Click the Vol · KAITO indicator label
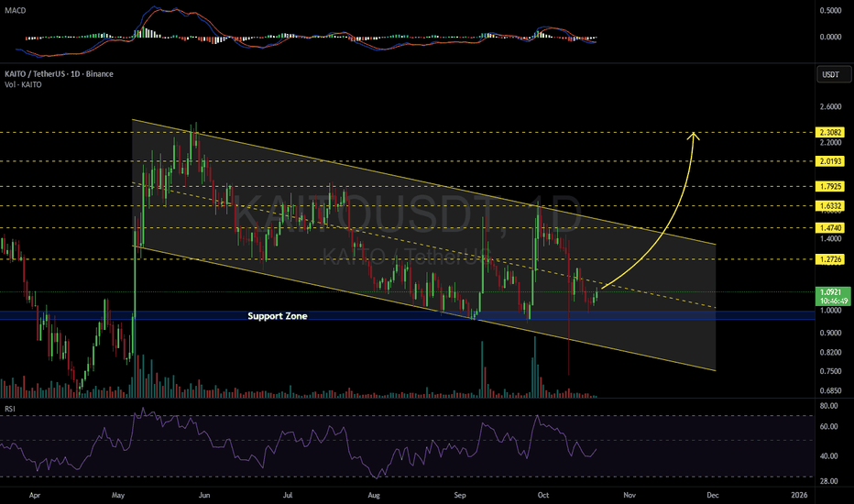854x504 pixels. [x=23, y=85]
